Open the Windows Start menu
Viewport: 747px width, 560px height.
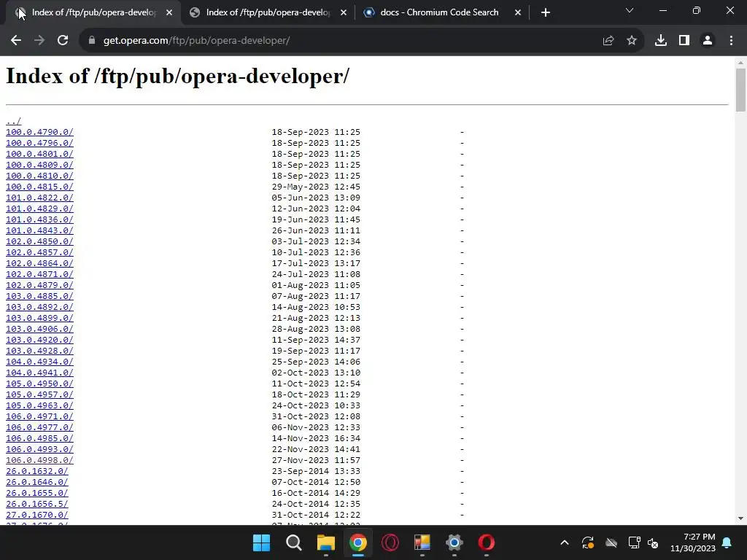(x=262, y=542)
